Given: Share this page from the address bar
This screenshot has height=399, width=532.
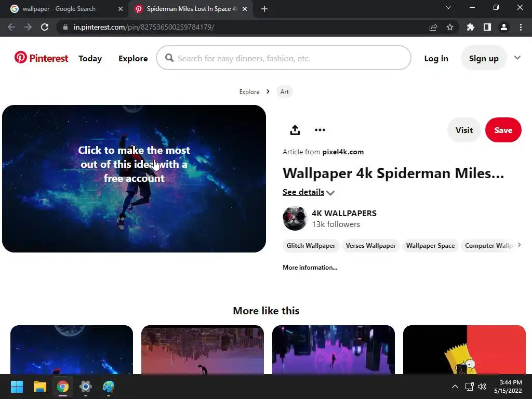Looking at the screenshot, I should pos(433,27).
